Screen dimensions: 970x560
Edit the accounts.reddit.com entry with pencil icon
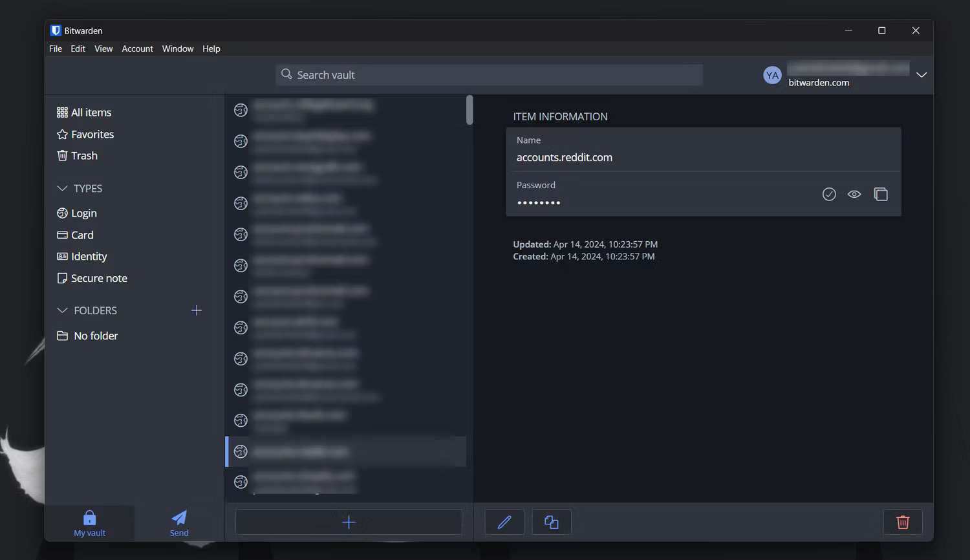[x=504, y=522]
